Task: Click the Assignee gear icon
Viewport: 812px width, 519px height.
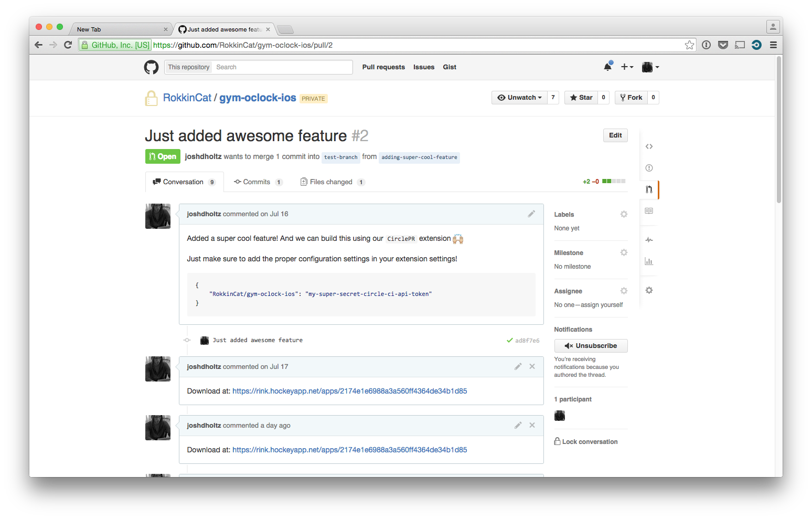Action: coord(624,291)
